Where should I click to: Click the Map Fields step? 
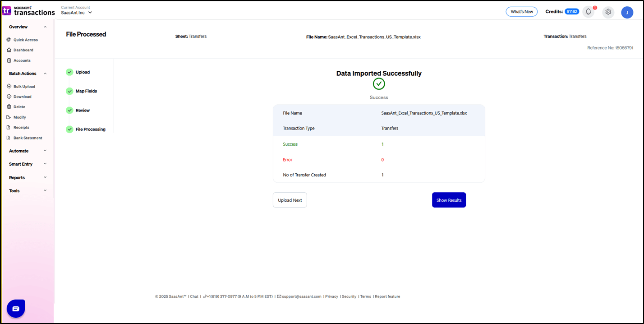86,91
